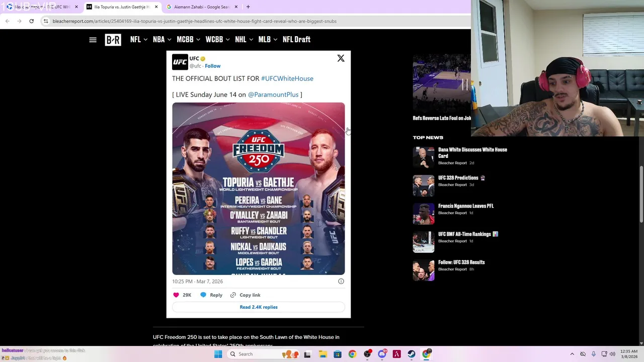Open Dana White Discusses White House Card story
This screenshot has width=644, height=362.
tap(472, 153)
